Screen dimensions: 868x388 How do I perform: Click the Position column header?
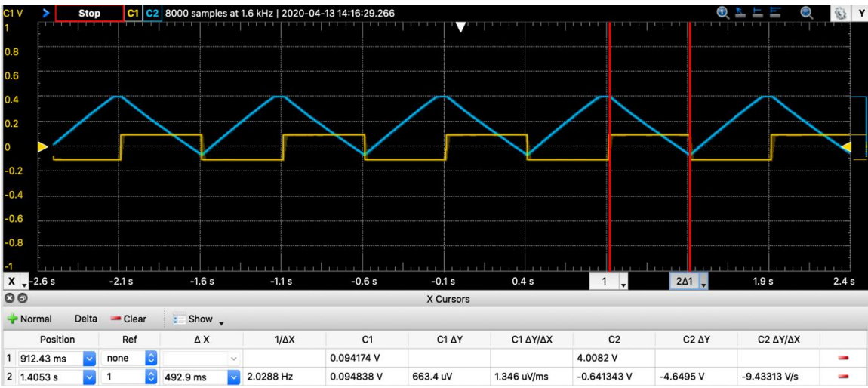[57, 339]
